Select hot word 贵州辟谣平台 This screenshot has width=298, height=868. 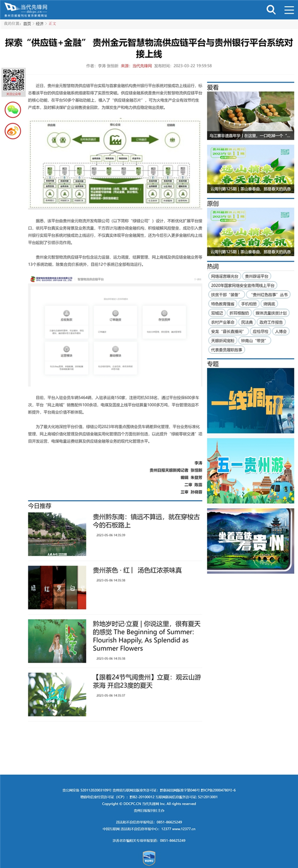coord(257,277)
